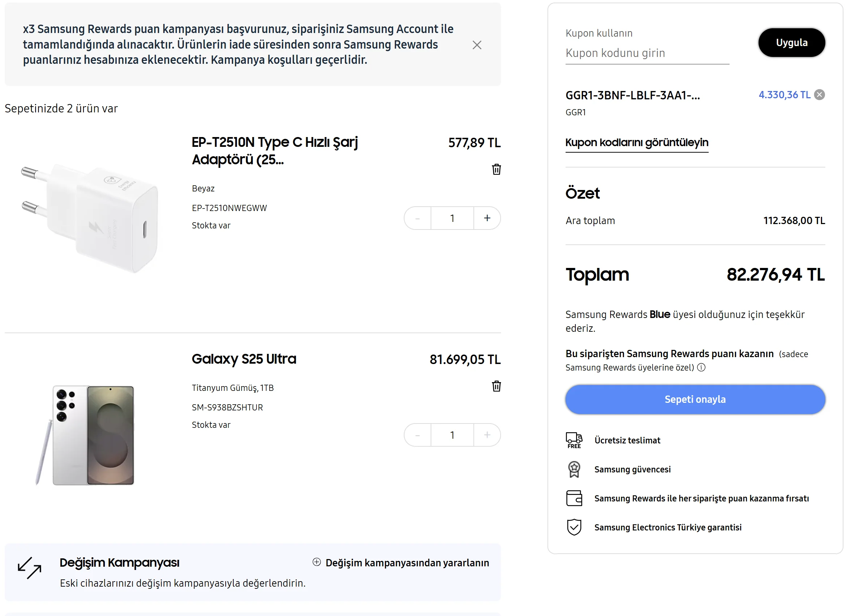Remove the applied GGR1 coupon code
This screenshot has width=846, height=616.
pos(819,95)
